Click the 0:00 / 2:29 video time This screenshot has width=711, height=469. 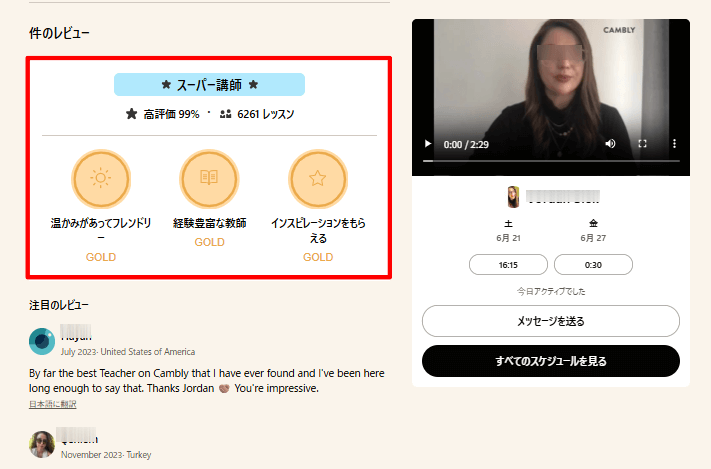click(x=466, y=145)
